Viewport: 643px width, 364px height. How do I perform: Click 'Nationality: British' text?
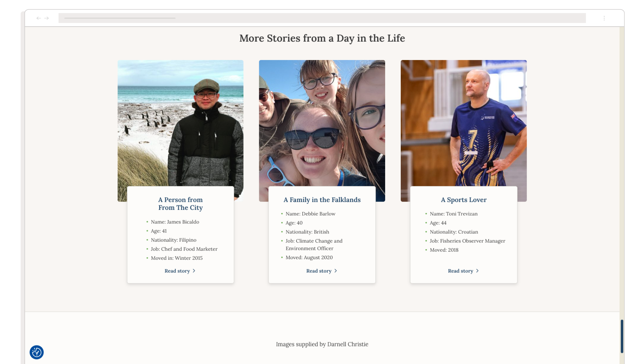point(307,232)
